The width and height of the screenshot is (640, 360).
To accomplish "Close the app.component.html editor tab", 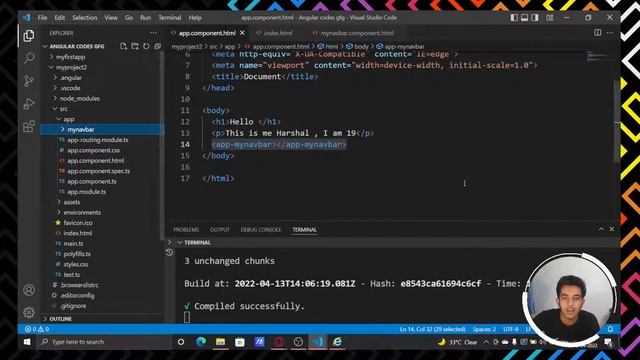I will tap(242, 33).
